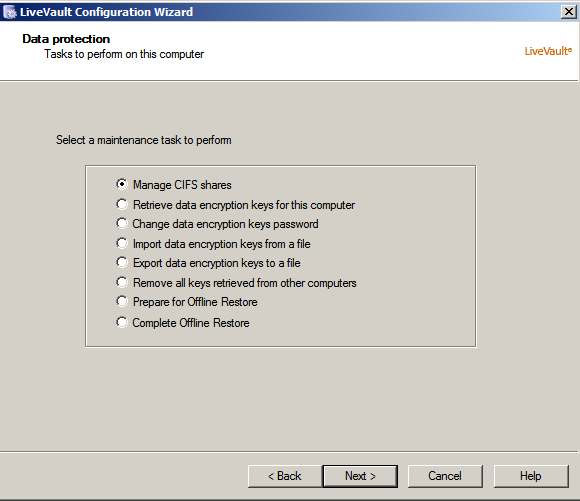
Task: Cancel the configuration wizard
Action: pos(445,476)
